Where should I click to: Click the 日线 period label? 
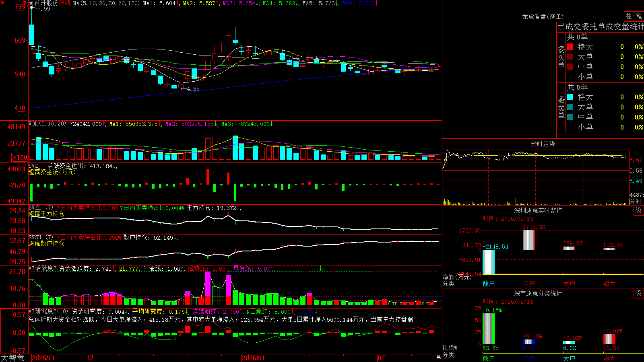click(65, 3)
